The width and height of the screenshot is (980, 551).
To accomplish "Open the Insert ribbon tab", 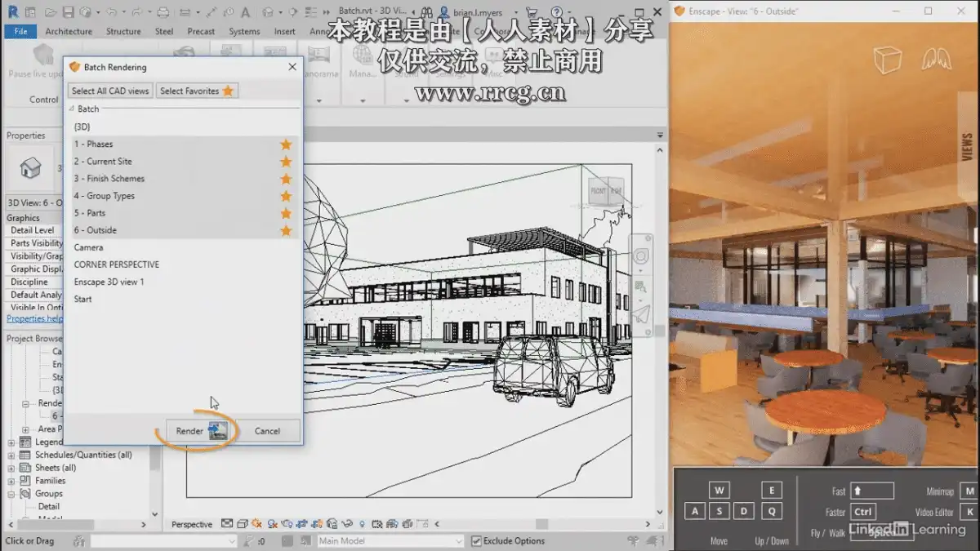I will (285, 32).
